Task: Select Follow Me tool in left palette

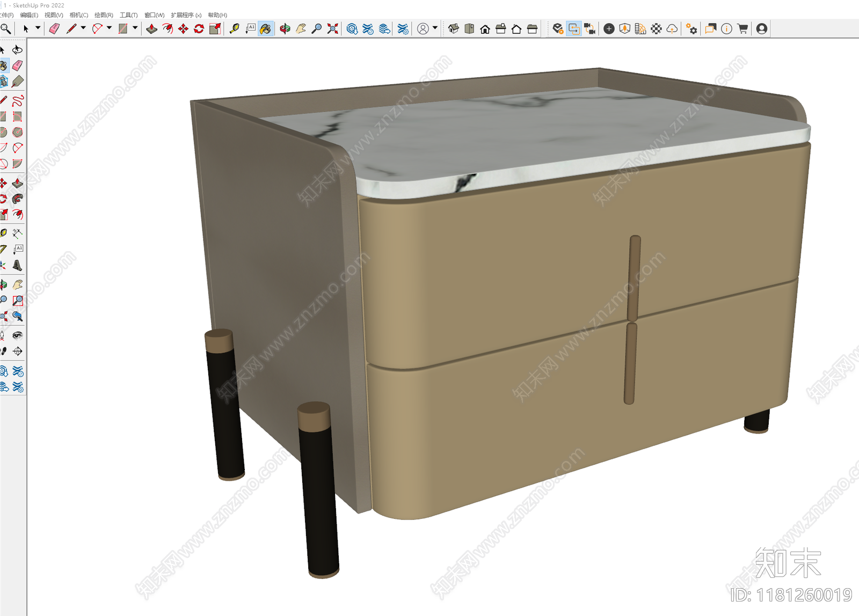Action: pos(18,199)
